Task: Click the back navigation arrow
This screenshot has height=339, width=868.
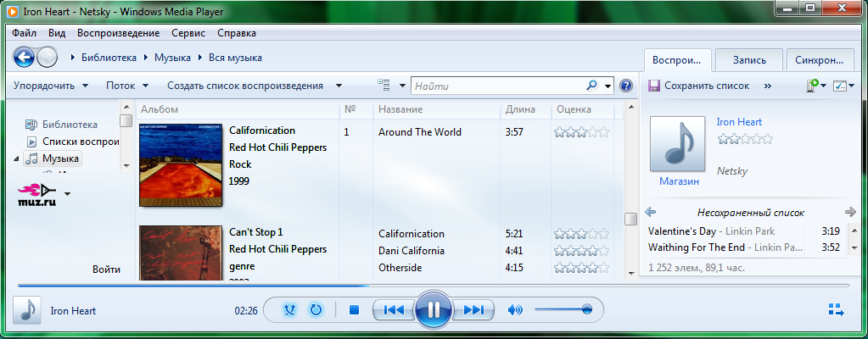Action: 24,58
